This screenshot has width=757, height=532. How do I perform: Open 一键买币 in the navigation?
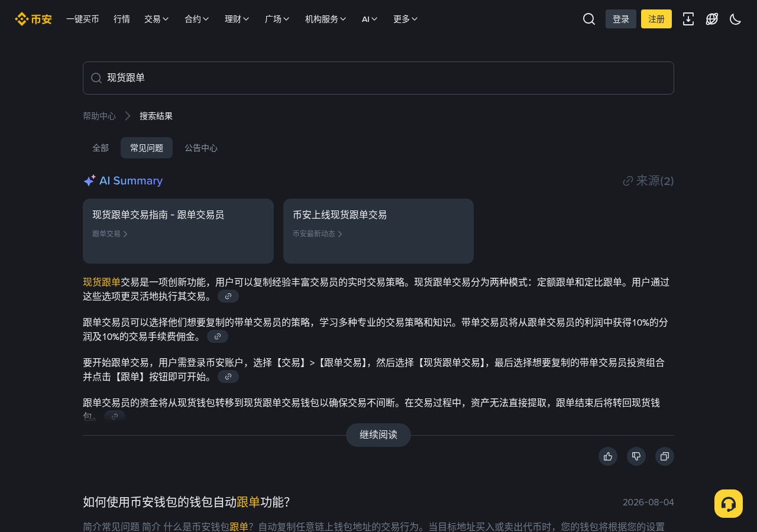point(83,19)
